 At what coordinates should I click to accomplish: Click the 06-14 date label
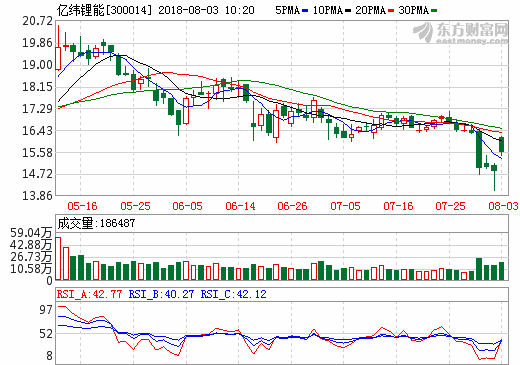(240, 206)
